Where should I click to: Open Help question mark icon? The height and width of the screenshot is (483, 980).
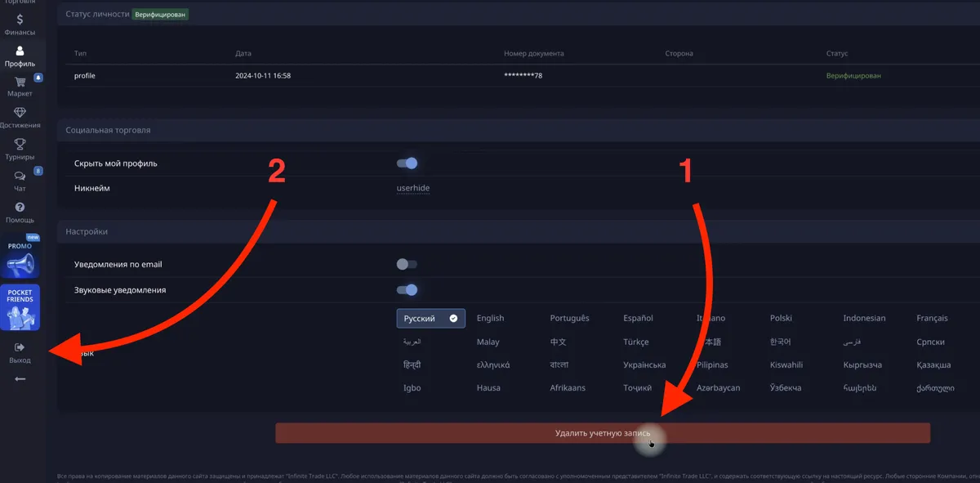coord(20,208)
